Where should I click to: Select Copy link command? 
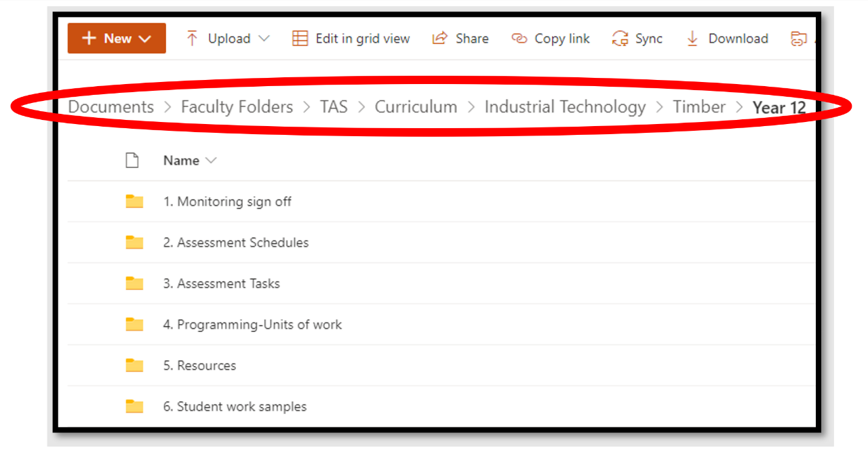point(562,39)
